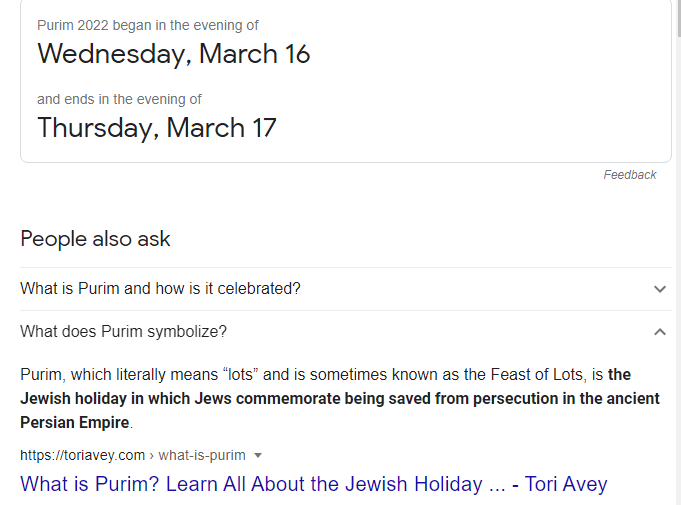Click the quoted word "lots" in the answer

(239, 375)
